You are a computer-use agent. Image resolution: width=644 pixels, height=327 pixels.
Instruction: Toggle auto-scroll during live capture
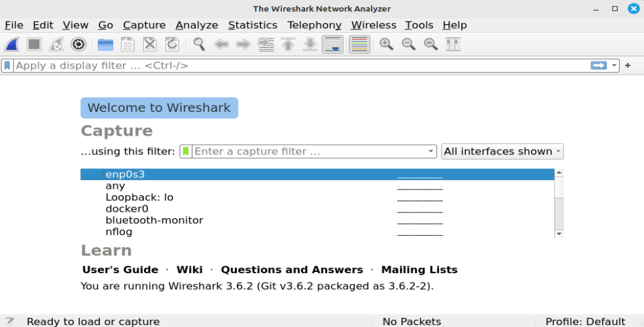[x=332, y=45]
